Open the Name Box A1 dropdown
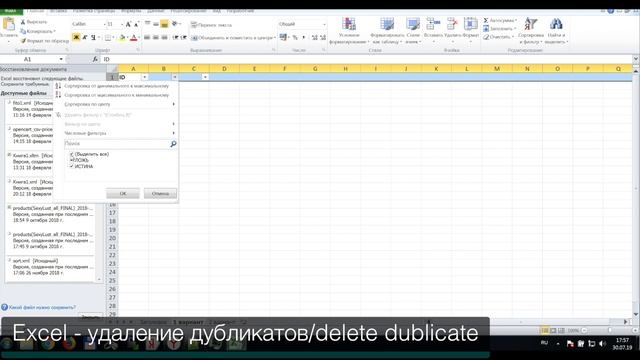 61,59
